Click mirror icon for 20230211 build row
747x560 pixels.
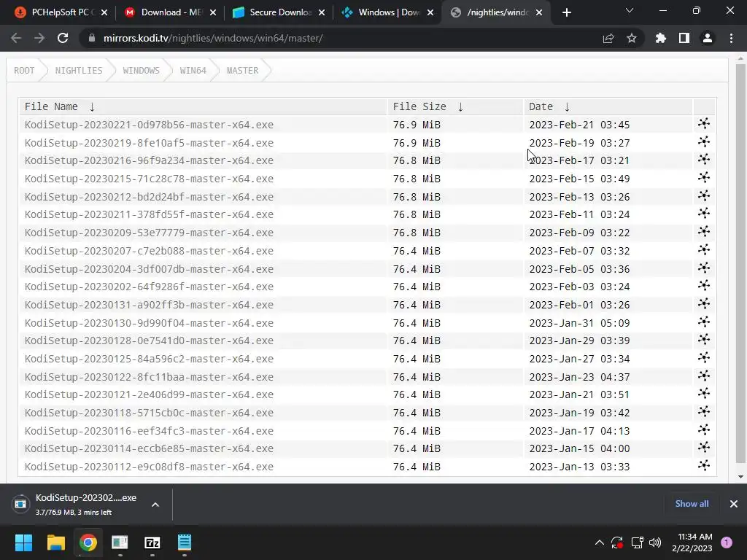[x=704, y=213]
